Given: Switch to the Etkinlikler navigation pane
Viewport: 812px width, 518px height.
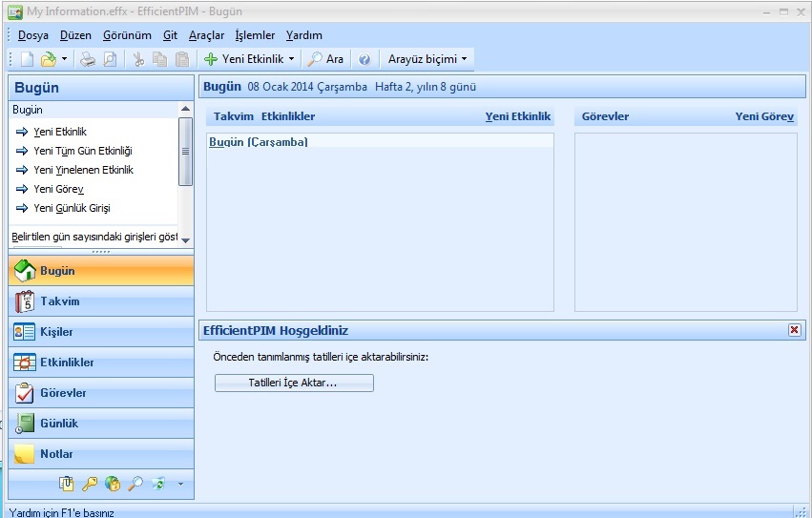Looking at the screenshot, I should pyautogui.click(x=101, y=363).
